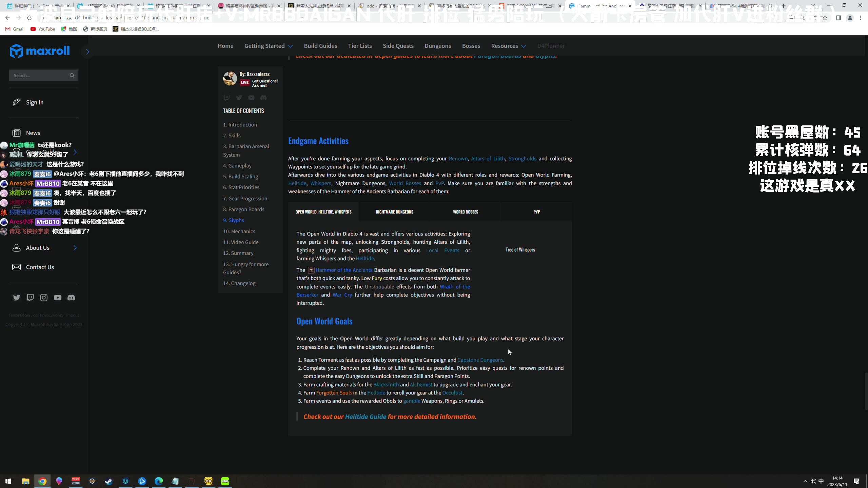
Task: Switch to the Nightmare Dungeons tab
Action: click(394, 212)
